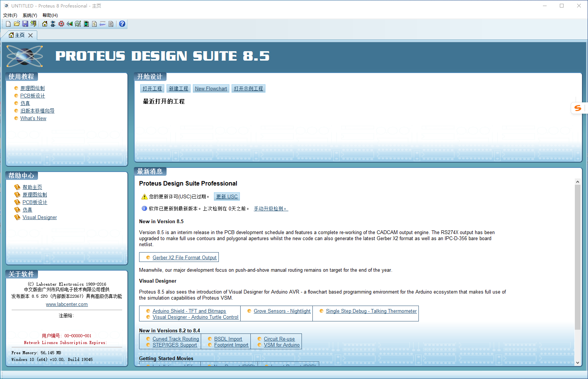This screenshot has width=588, height=379.
Task: Maximize the Proteus window
Action: tap(562, 6)
